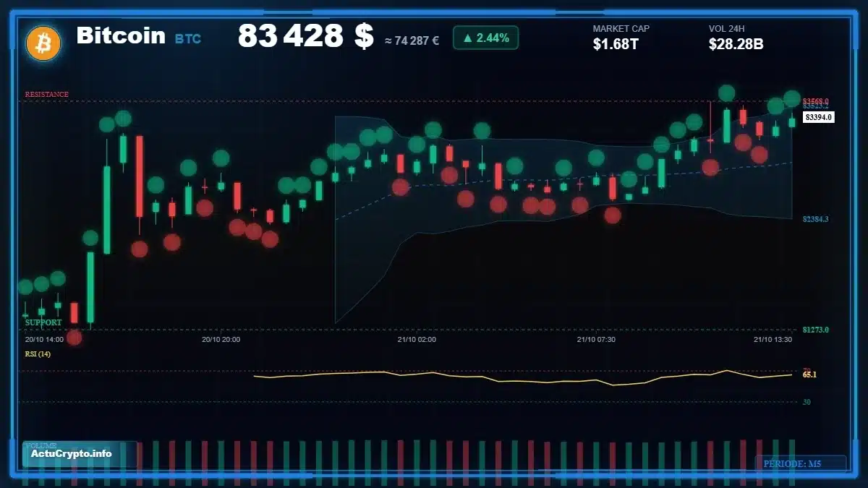Select the $28.28B volume value
The image size is (868, 488).
pyautogui.click(x=736, y=44)
